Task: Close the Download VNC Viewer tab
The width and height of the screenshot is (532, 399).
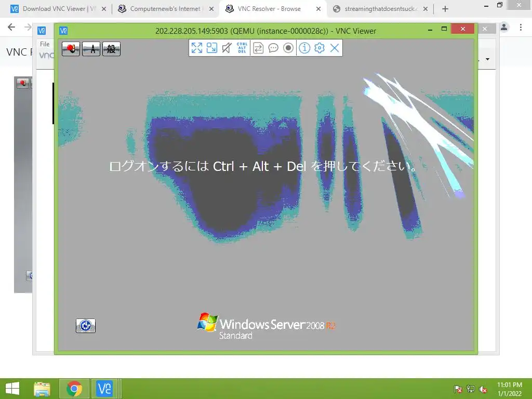Action: tap(104, 9)
